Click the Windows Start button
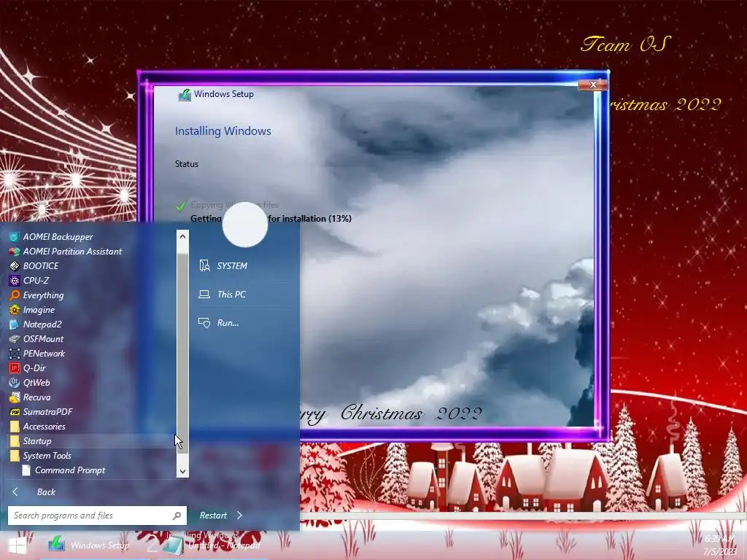The width and height of the screenshot is (747, 560). tap(18, 545)
